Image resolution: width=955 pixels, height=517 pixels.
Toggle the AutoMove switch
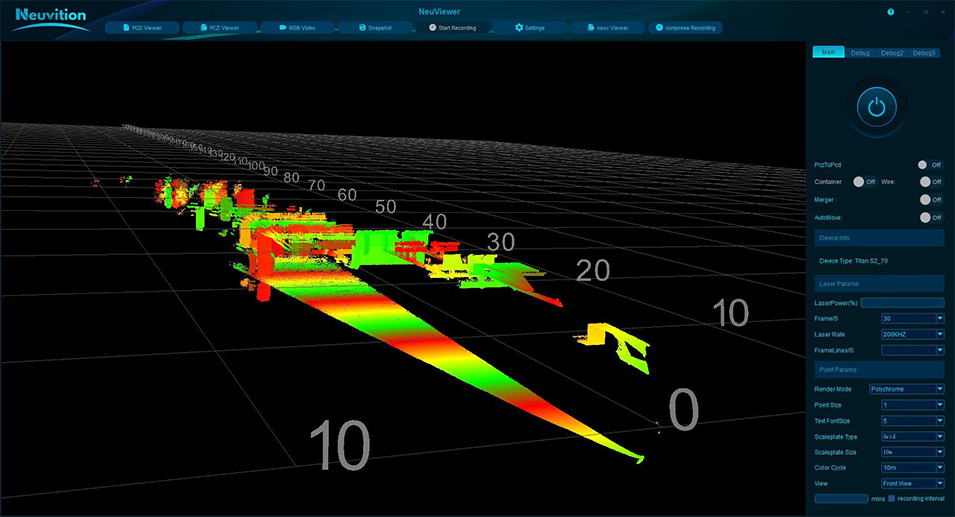(x=931, y=217)
